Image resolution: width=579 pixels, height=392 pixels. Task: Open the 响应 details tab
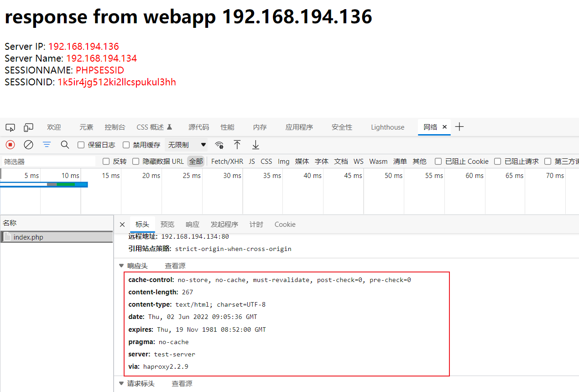point(193,225)
